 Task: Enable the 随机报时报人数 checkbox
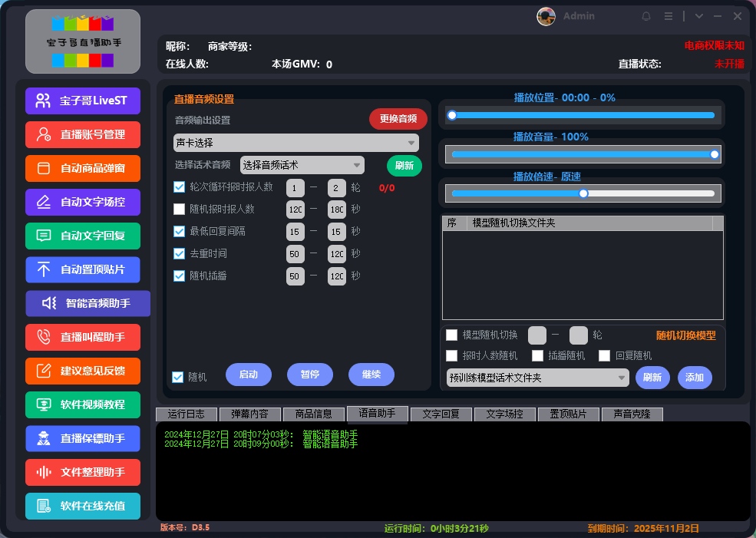pos(178,209)
